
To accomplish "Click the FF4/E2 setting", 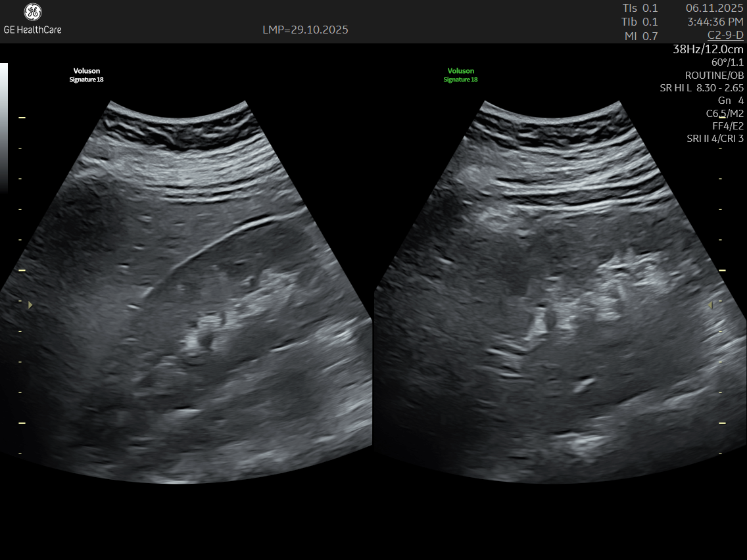I will coord(728,126).
